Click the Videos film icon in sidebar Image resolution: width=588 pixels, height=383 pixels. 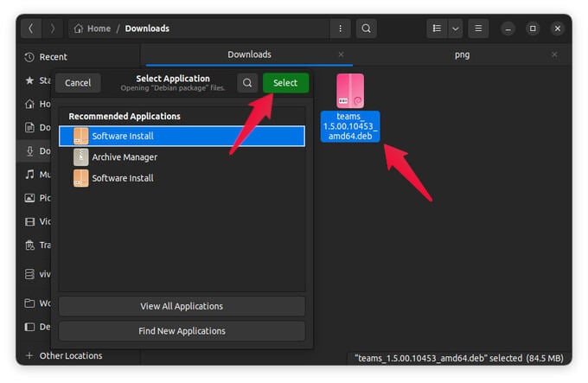[x=29, y=221]
